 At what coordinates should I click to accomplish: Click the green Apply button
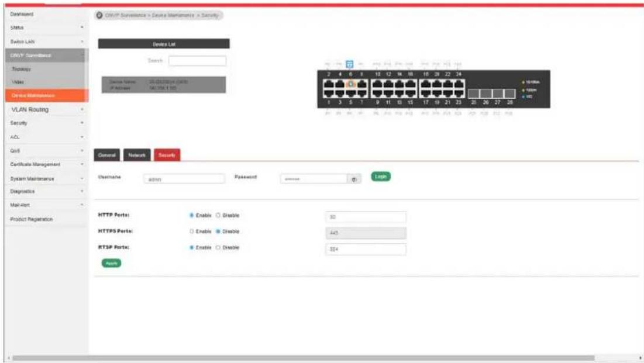[111, 263]
